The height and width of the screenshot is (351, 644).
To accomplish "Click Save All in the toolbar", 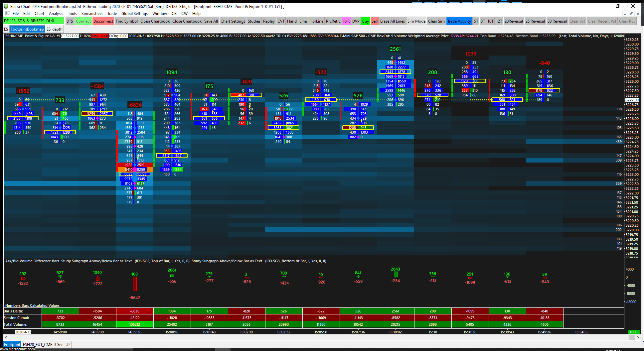I will tap(211, 21).
